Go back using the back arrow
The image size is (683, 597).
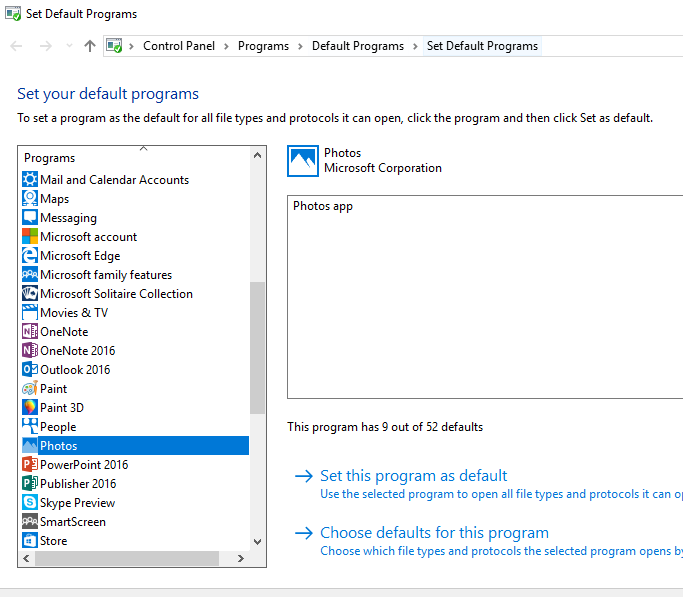(16, 46)
